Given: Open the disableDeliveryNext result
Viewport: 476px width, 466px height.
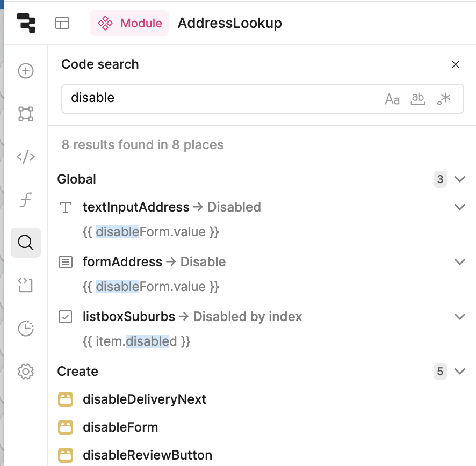Looking at the screenshot, I should [145, 399].
